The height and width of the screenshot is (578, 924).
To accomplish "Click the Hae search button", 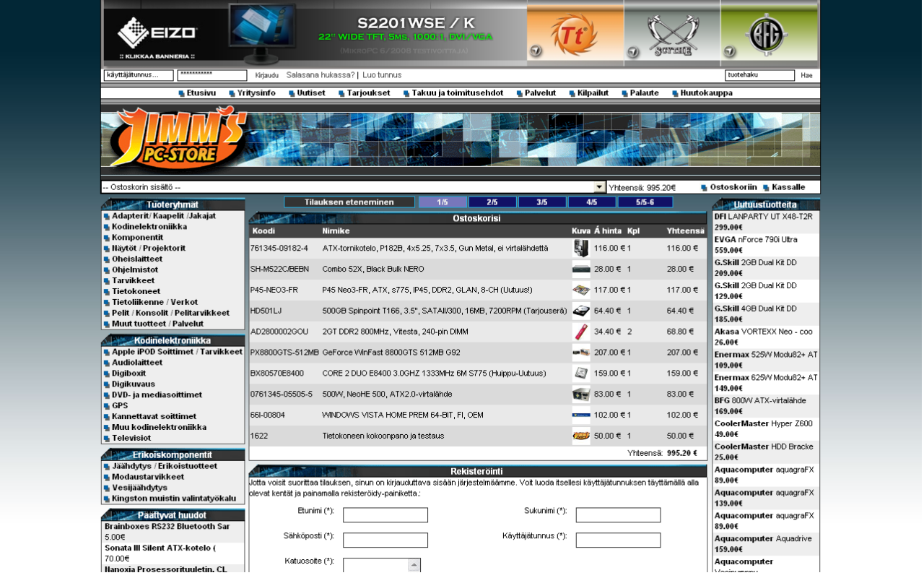I will 806,74.
